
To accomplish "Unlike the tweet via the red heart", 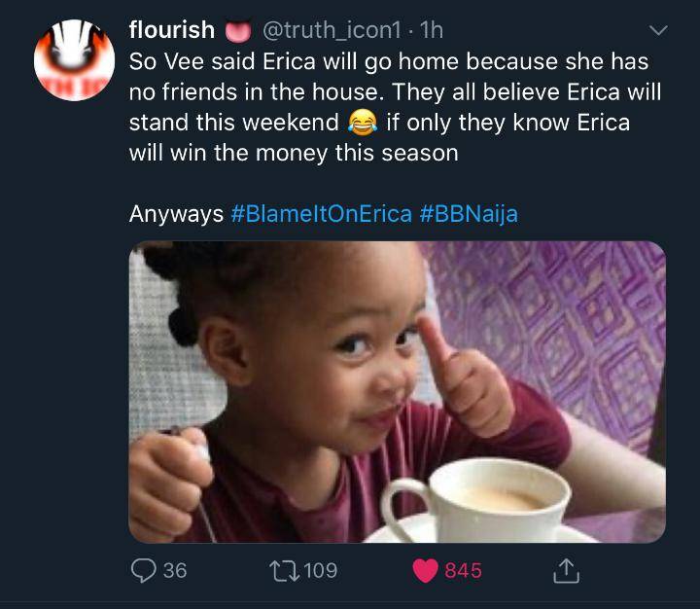I will pos(425,571).
